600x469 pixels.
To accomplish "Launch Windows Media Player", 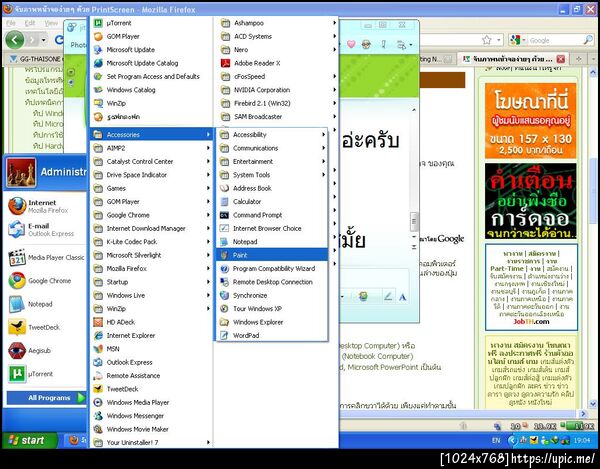I will [x=151, y=402].
